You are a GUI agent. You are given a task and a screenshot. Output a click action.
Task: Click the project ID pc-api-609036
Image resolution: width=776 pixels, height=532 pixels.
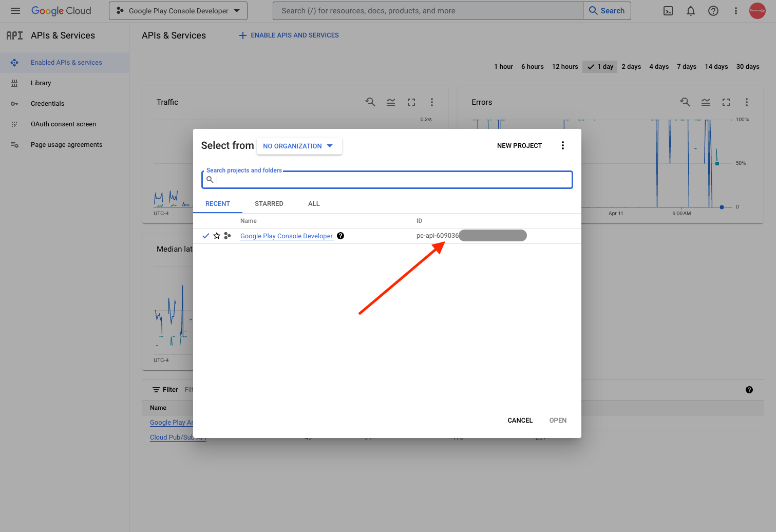coord(438,236)
